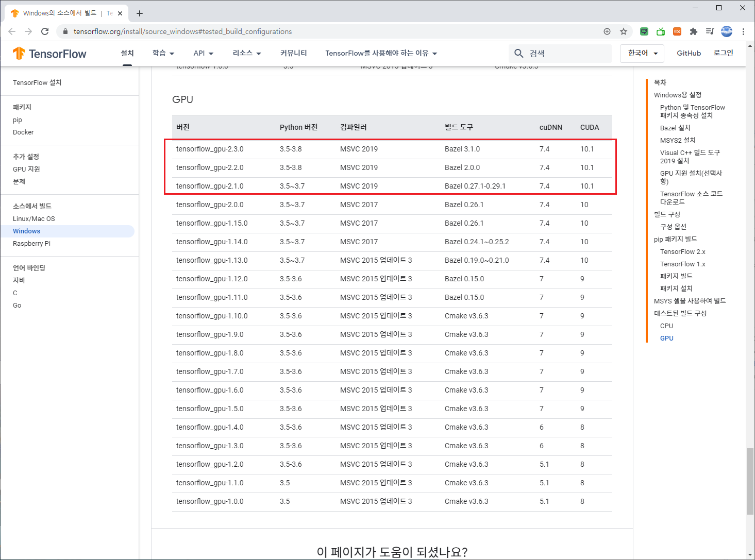This screenshot has width=755, height=560.
Task: Click the address bar URL
Action: point(182,31)
